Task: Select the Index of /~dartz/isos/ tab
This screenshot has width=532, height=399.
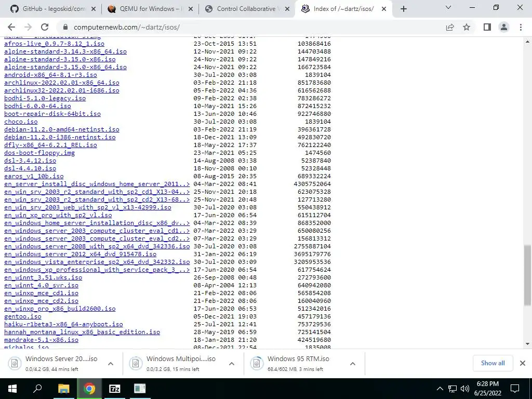Action: point(343,9)
